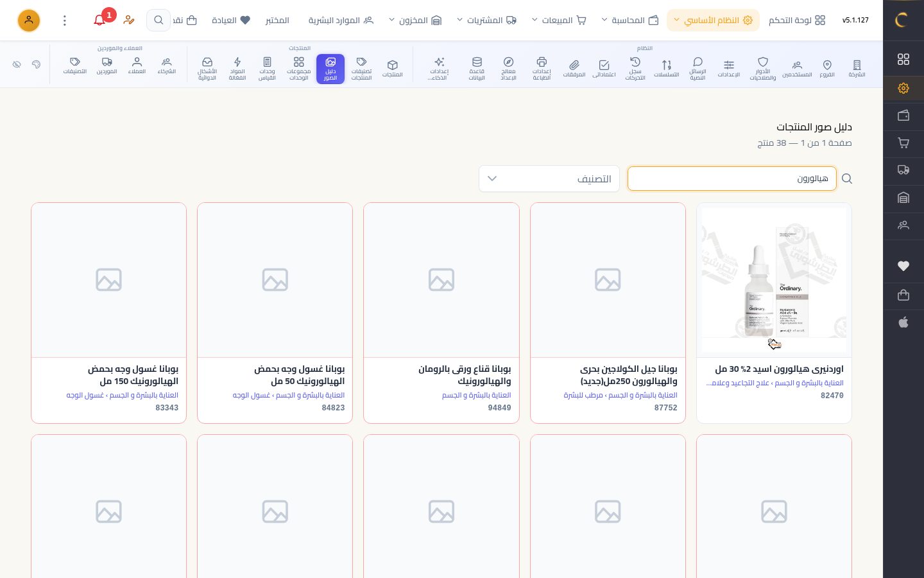Open إعدادات الذكاء (AI settings) sparkle icon

point(439,69)
